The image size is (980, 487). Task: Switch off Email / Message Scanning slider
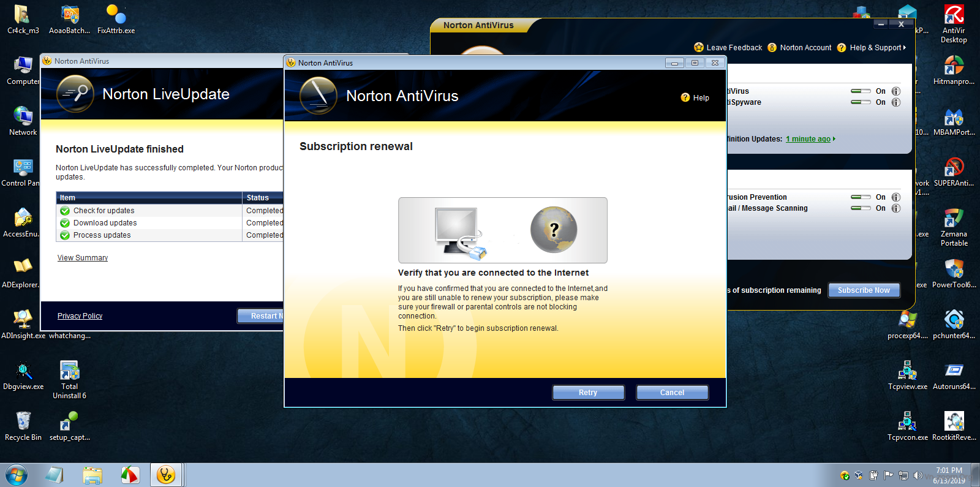pos(861,208)
